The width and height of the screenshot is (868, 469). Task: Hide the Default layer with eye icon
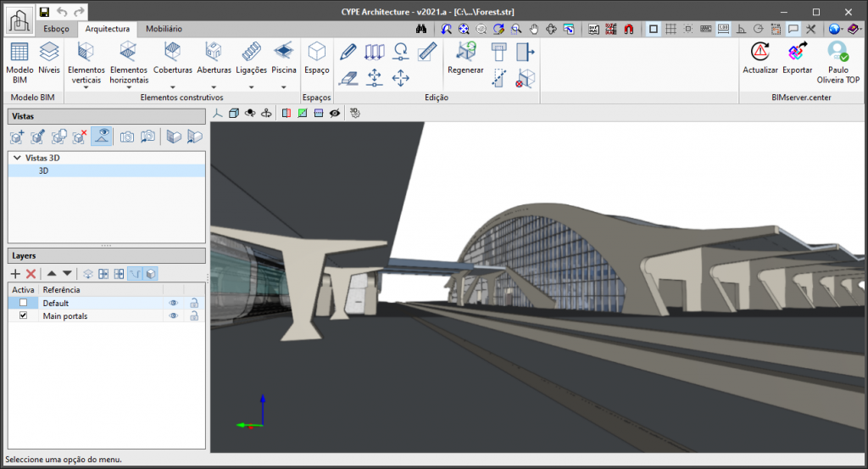173,303
